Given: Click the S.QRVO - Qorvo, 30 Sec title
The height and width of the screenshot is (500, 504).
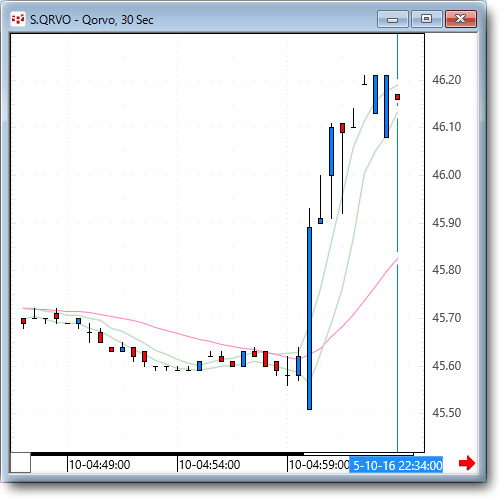Looking at the screenshot, I should pyautogui.click(x=92, y=20).
